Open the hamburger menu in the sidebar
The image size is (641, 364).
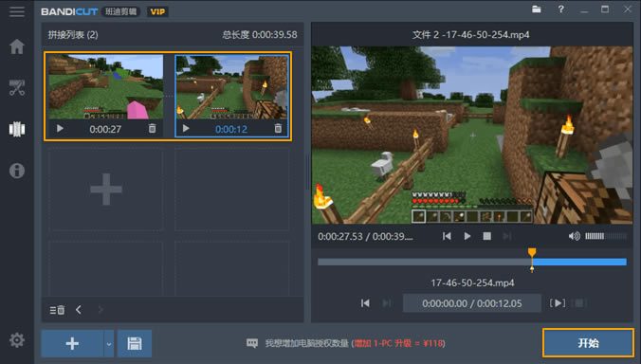point(17,11)
